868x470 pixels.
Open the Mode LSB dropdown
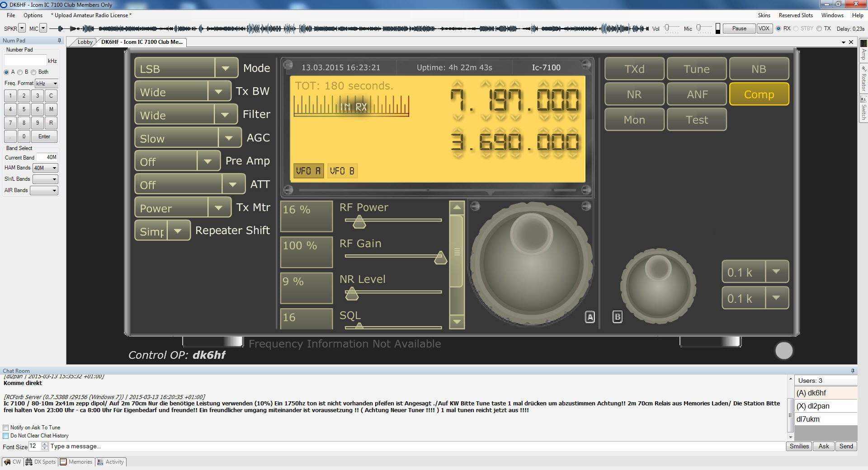[x=226, y=68]
